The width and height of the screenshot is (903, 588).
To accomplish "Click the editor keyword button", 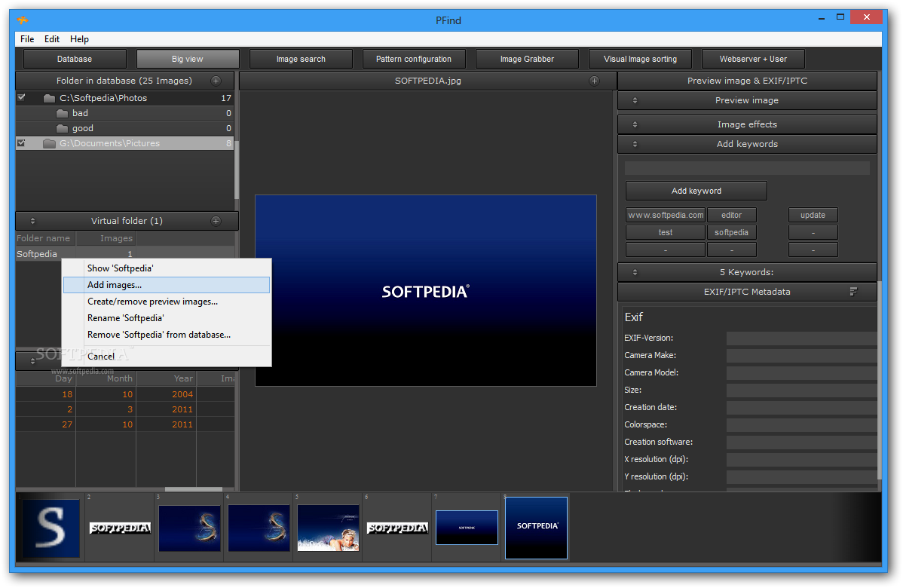I will pos(731,215).
